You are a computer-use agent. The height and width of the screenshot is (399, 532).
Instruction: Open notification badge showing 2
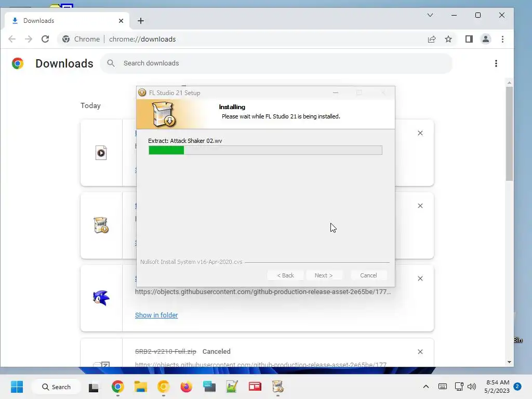pyautogui.click(x=517, y=387)
